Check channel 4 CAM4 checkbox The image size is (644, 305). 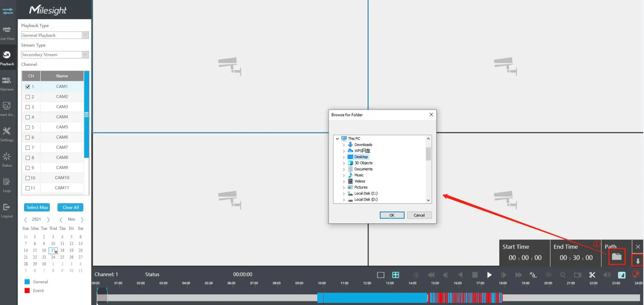pyautogui.click(x=28, y=117)
